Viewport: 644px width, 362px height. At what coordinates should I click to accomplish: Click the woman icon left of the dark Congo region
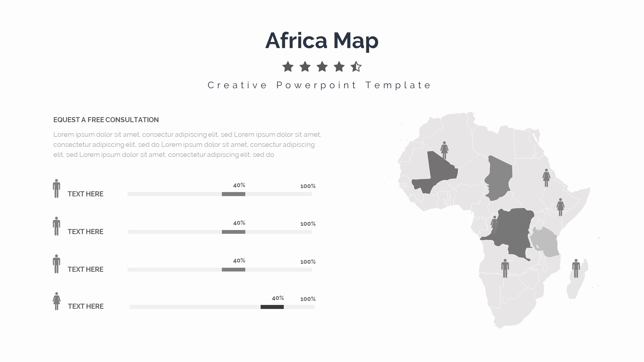coord(494,224)
